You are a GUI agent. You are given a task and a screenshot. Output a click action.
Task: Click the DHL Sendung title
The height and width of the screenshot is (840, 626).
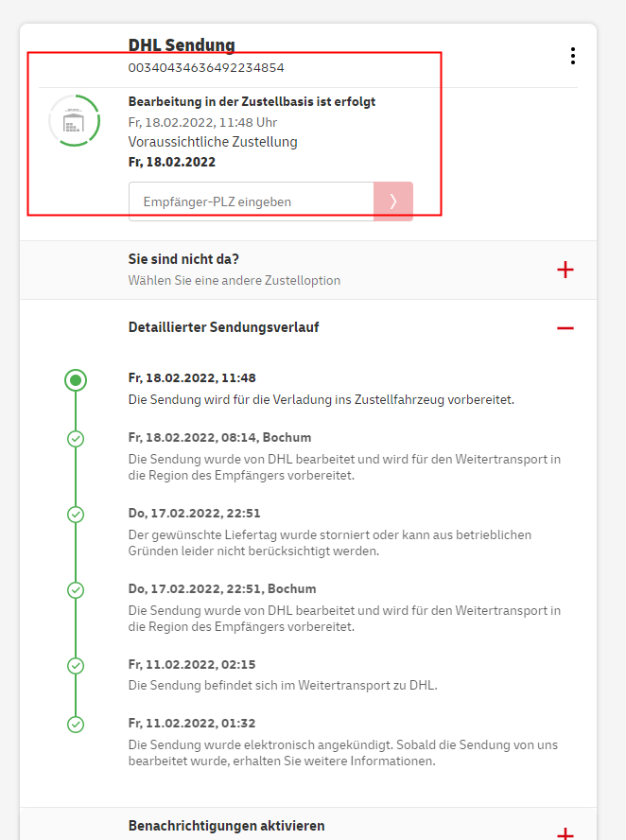click(x=182, y=44)
